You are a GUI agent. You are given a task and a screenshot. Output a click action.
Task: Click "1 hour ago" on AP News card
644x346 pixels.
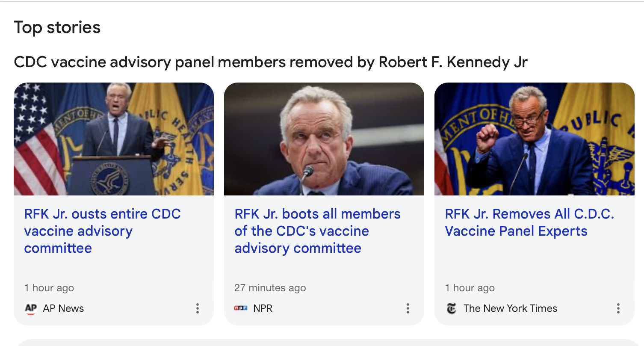click(x=49, y=288)
